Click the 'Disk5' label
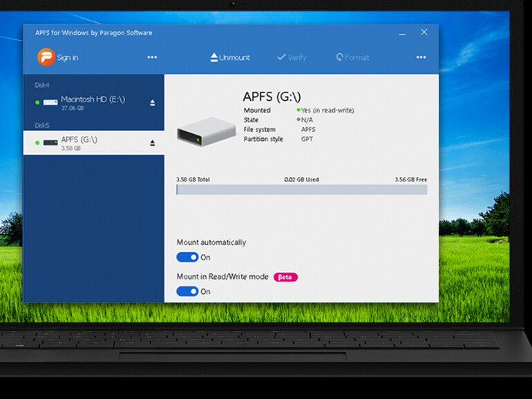Viewport: 532px width, 399px height. point(41,126)
